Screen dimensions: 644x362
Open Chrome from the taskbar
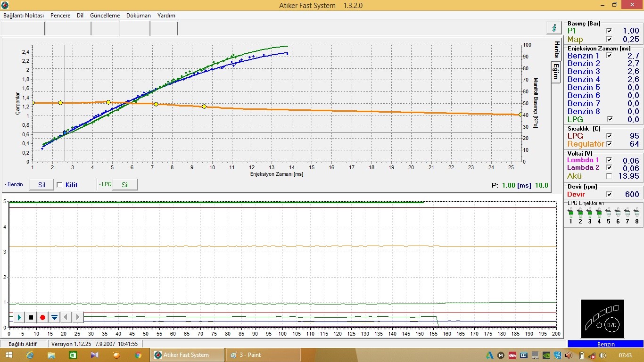pos(138,355)
